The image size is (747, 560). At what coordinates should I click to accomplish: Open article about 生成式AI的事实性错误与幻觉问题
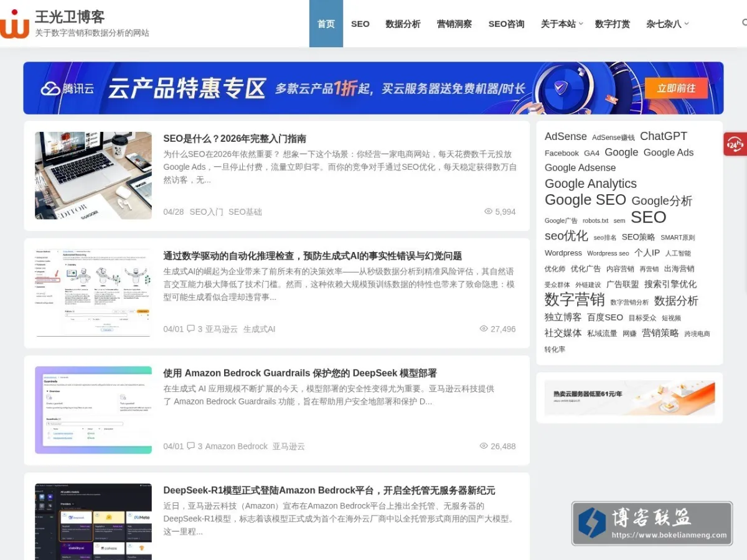(312, 256)
